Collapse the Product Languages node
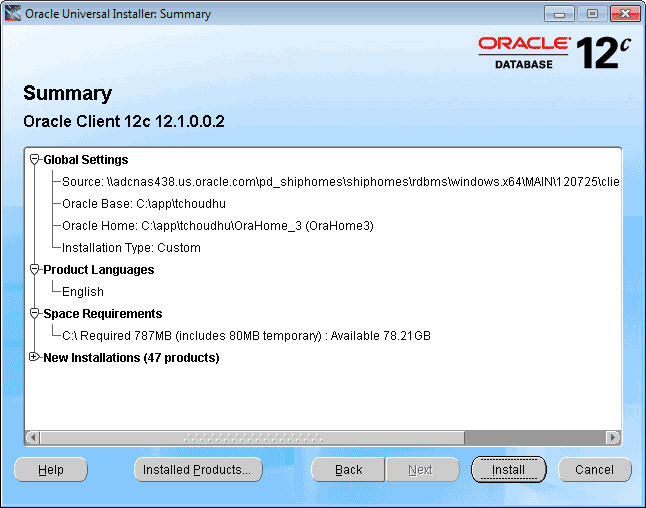This screenshot has height=508, width=646. 36,269
